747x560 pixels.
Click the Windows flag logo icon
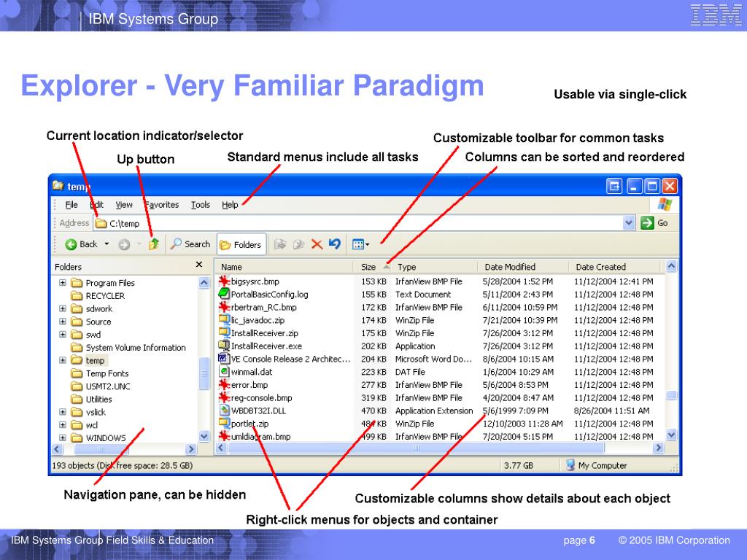[x=665, y=205]
